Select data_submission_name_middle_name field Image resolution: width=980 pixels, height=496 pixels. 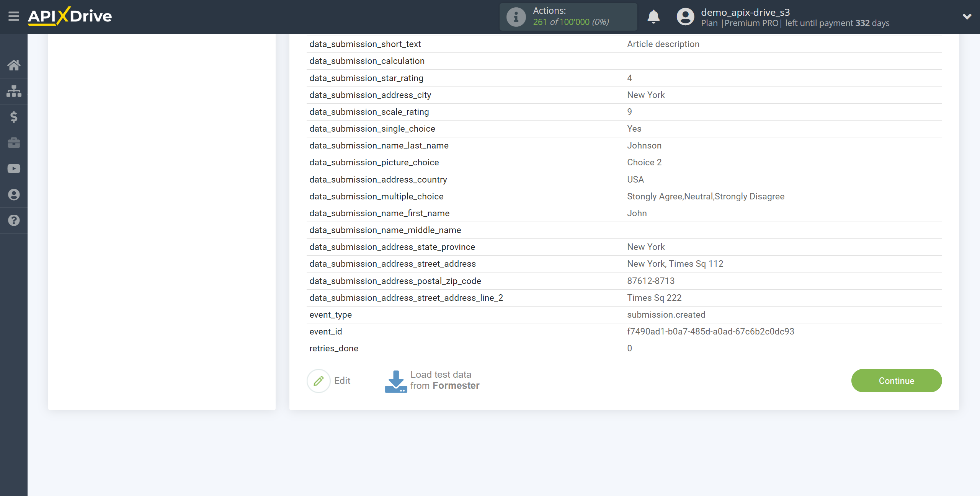(x=385, y=230)
